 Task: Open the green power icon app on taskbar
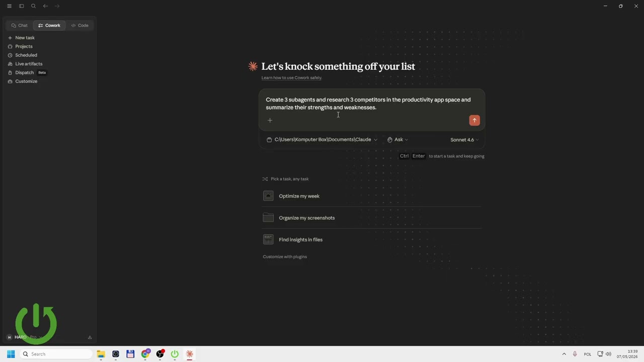click(x=175, y=354)
